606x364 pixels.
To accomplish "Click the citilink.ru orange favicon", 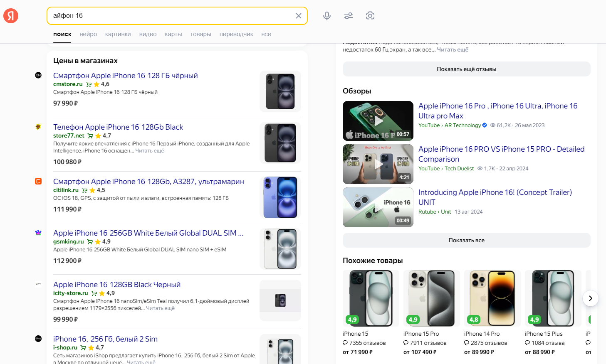I will tap(38, 181).
